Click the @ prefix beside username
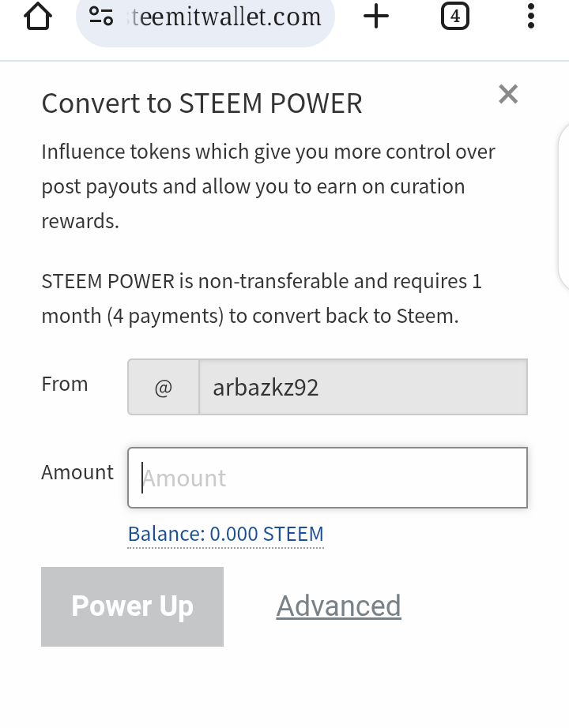The width and height of the screenshot is (569, 728). pyautogui.click(x=164, y=388)
